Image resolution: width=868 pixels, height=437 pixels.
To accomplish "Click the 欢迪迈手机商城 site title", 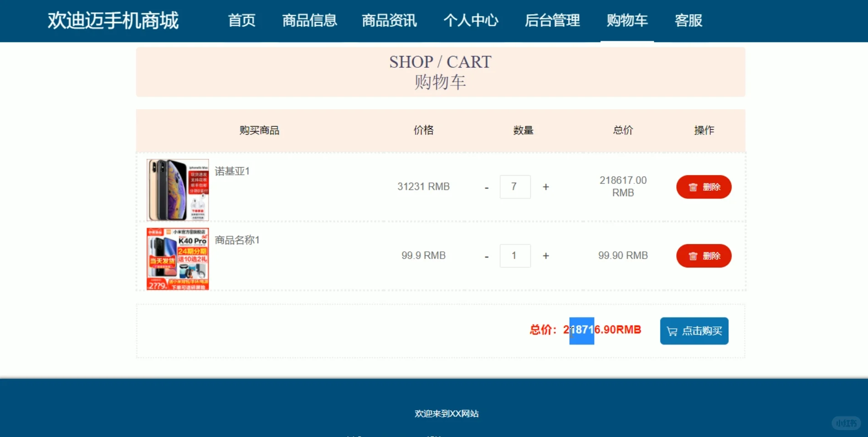I will [x=112, y=20].
